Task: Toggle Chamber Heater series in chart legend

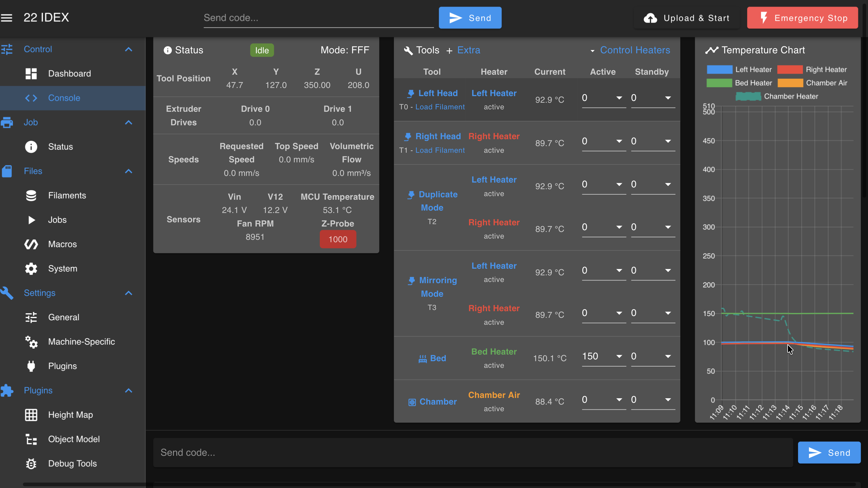Action: (x=777, y=97)
